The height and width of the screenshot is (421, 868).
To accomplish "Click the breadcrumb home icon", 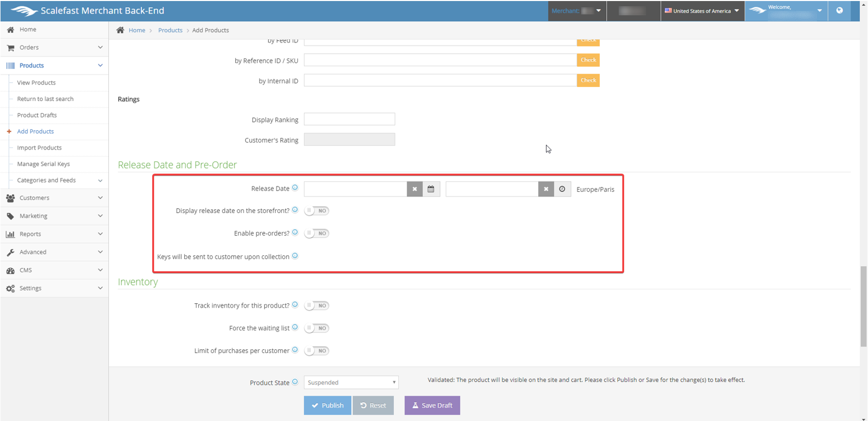I will (120, 30).
